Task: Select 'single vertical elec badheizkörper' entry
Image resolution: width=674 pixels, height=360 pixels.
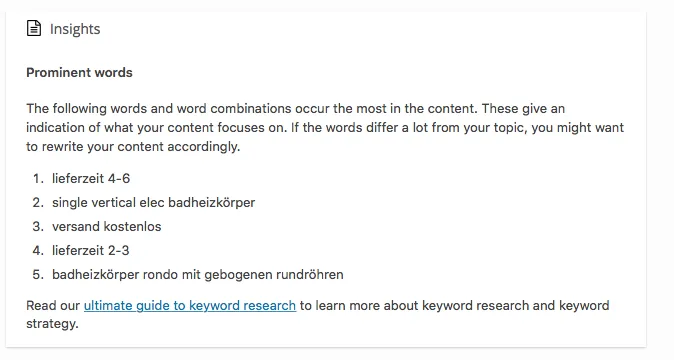Action: (153, 202)
